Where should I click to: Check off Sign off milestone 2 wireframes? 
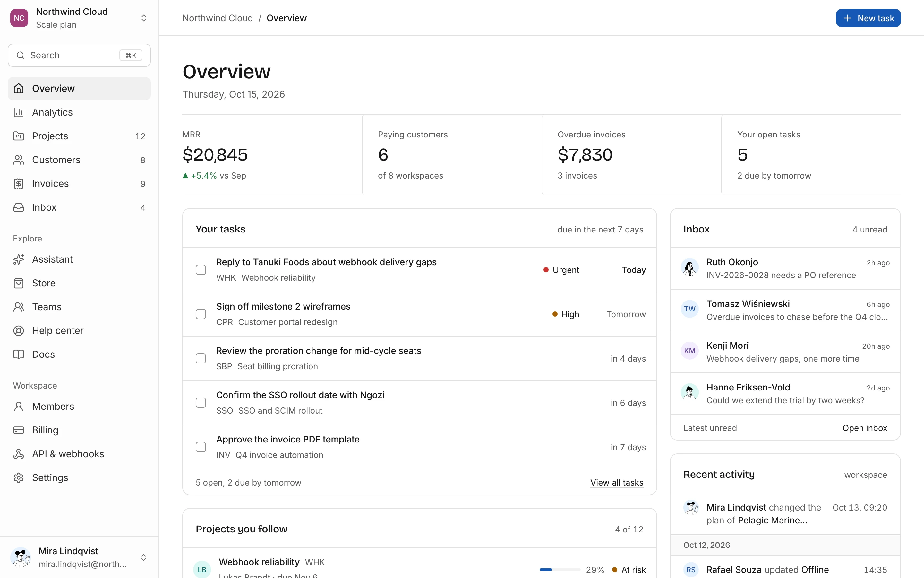tap(201, 314)
